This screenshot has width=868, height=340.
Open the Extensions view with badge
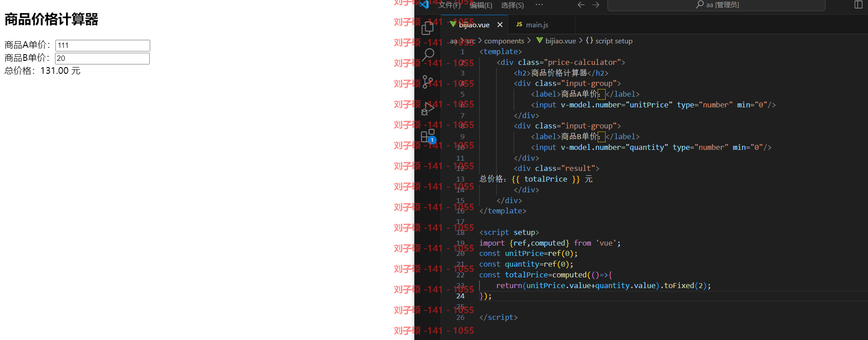point(428,136)
